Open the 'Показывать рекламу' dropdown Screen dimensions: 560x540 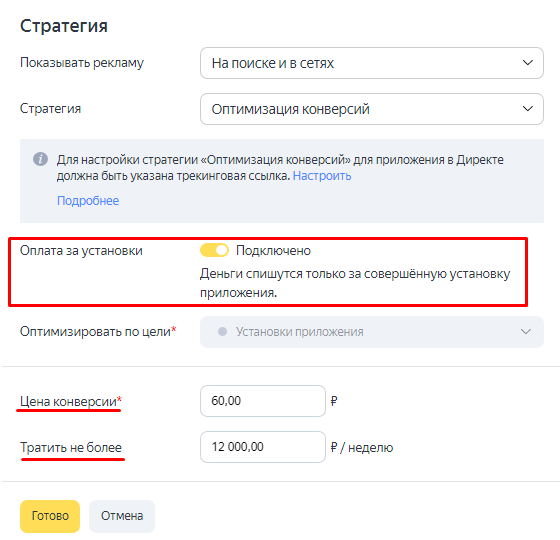[x=372, y=63]
